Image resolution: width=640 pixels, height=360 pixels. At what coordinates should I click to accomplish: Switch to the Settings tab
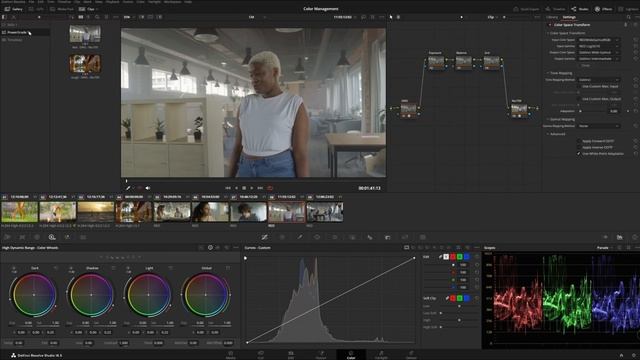point(569,17)
